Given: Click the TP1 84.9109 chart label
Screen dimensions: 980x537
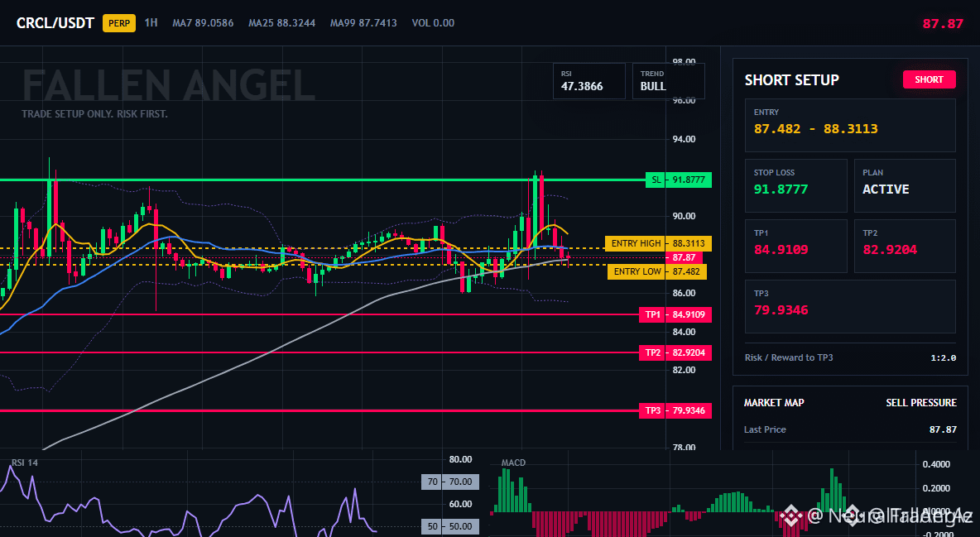Looking at the screenshot, I should click(x=675, y=314).
